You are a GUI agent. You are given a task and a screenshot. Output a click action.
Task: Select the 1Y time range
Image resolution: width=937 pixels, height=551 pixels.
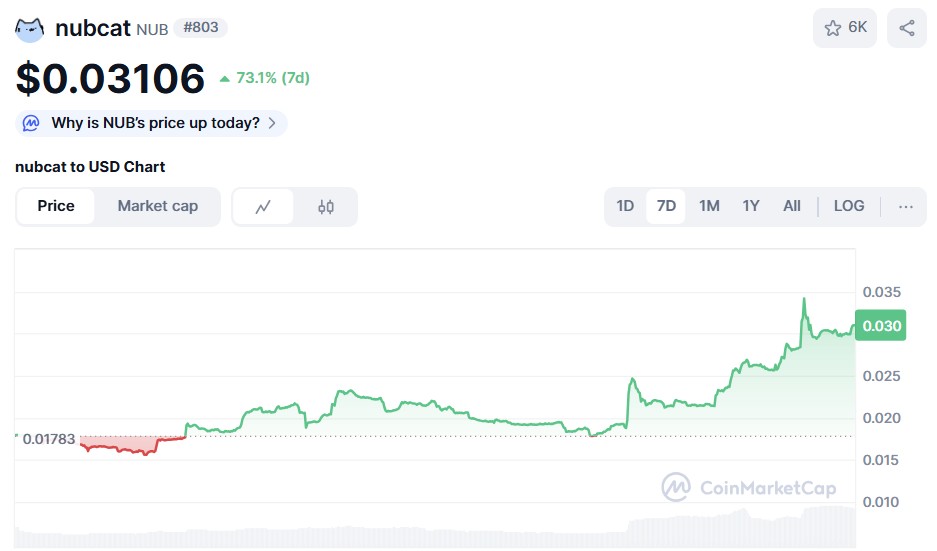pos(751,206)
